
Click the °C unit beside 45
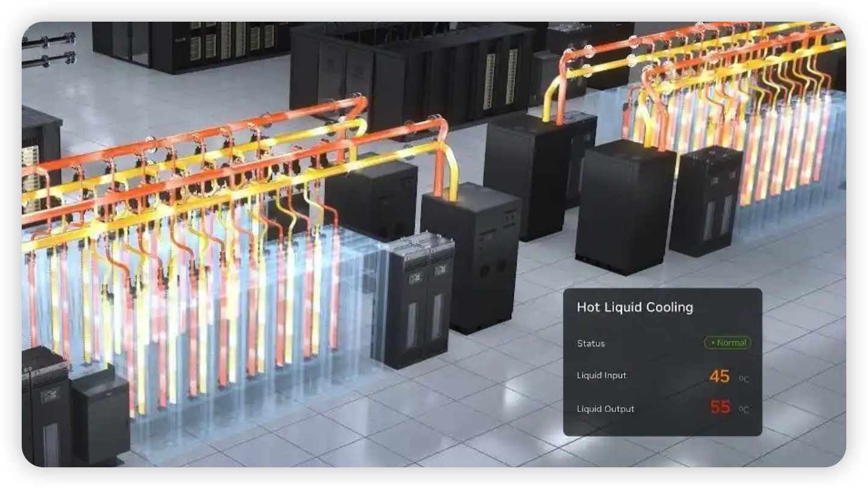(x=744, y=379)
